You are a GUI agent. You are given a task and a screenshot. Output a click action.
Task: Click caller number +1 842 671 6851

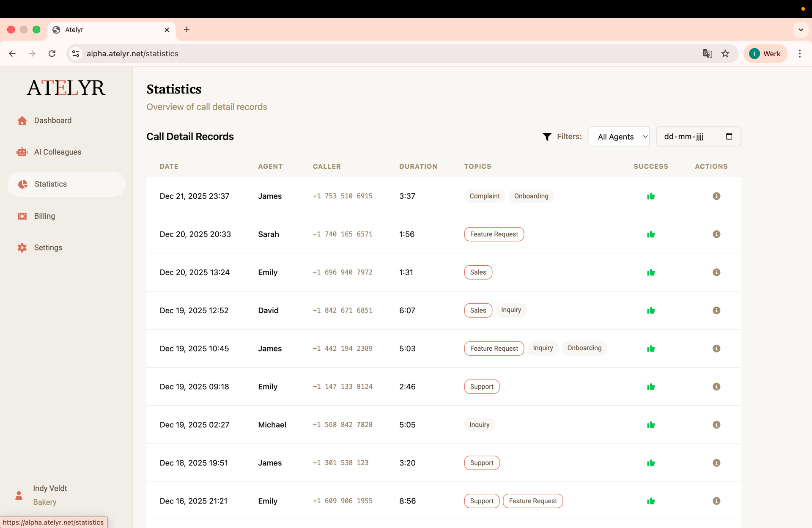[x=343, y=311]
